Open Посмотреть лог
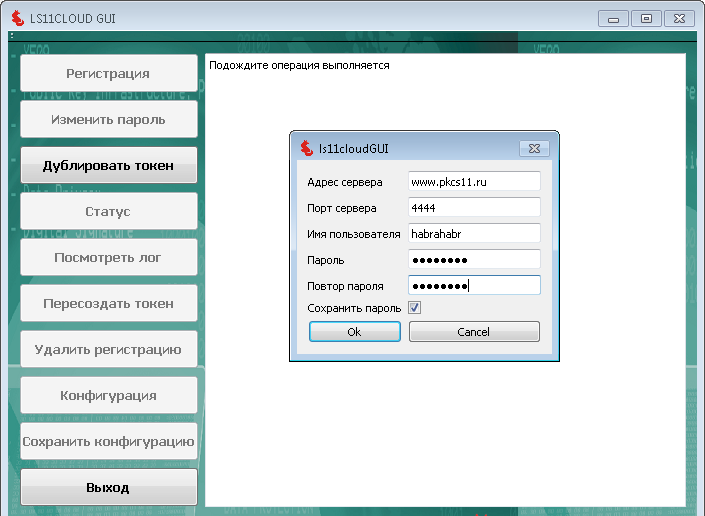This screenshot has height=516, width=705. 108,257
